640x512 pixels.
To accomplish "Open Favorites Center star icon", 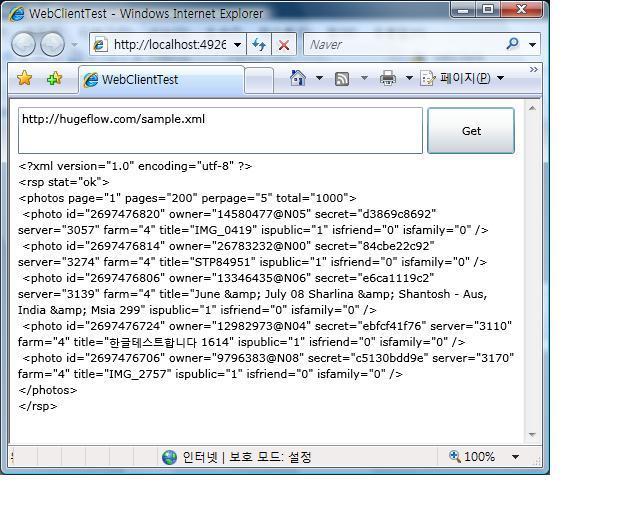I will (24, 78).
